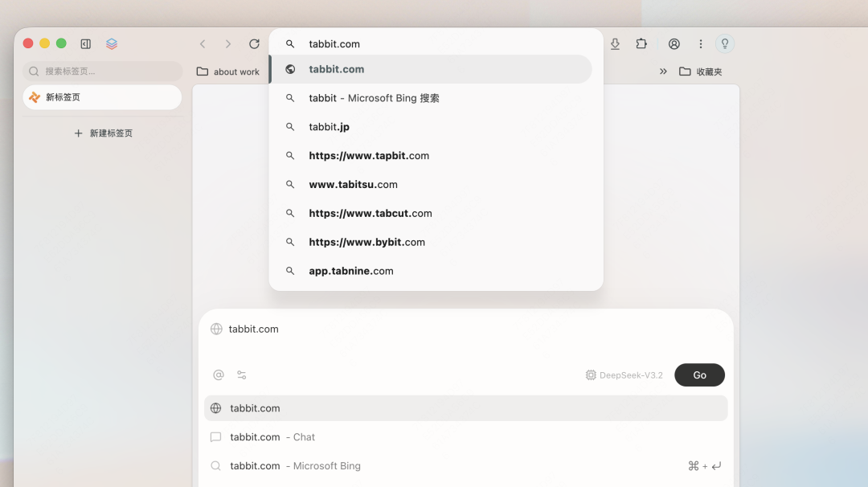This screenshot has width=868, height=487.
Task: Click the command-enter shortcut hint
Action: 704,466
